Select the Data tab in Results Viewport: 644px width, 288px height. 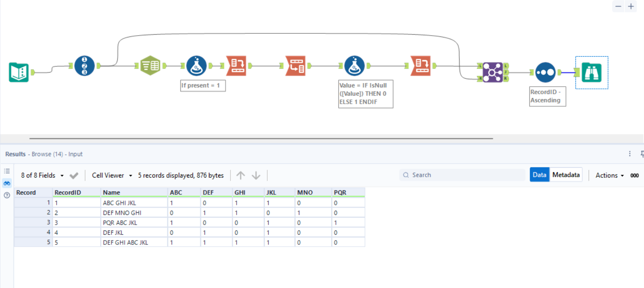(x=539, y=174)
